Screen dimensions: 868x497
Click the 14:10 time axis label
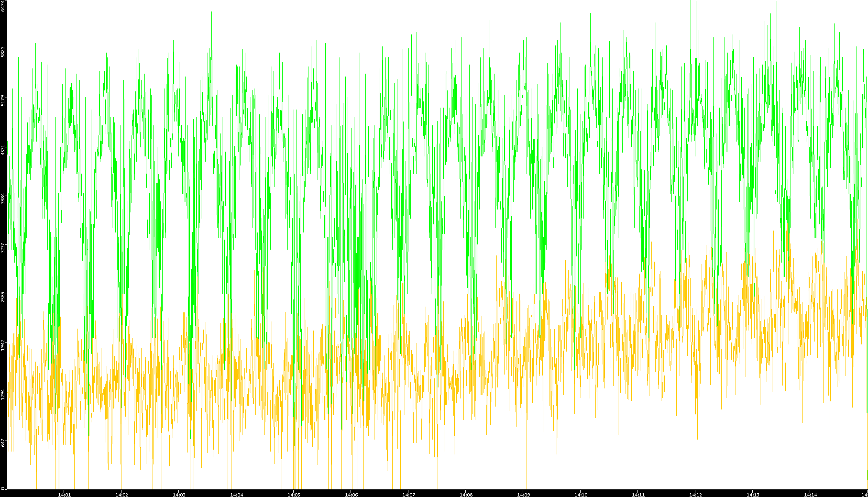[x=581, y=495]
